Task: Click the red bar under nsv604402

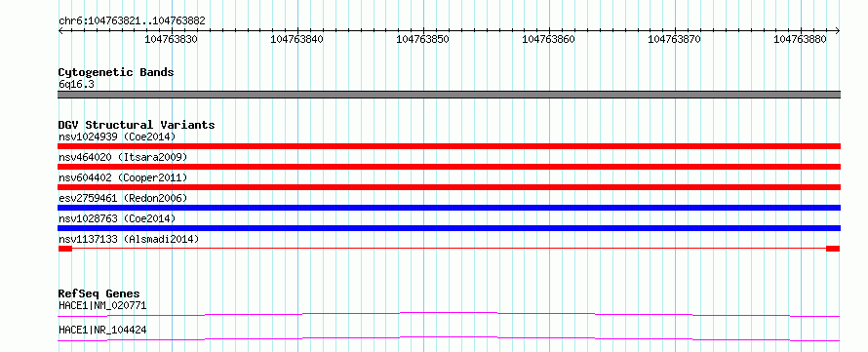Action: pos(449,187)
